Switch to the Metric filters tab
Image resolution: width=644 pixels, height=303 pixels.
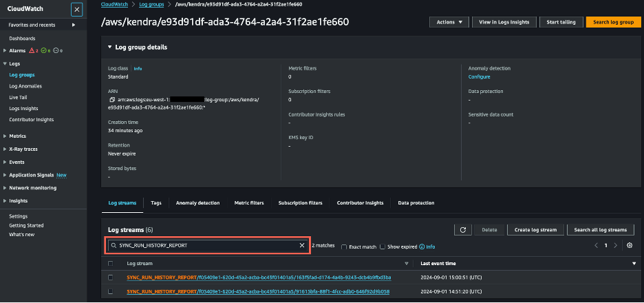click(249, 203)
